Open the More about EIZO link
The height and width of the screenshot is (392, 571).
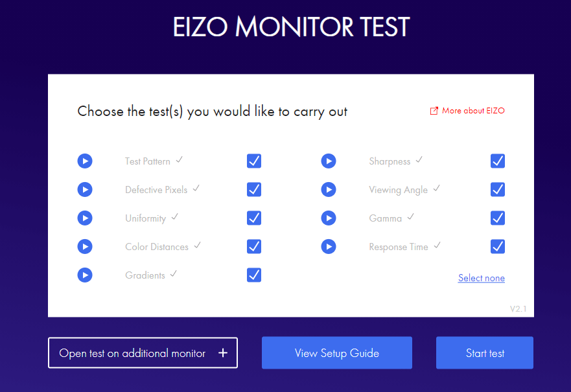tap(467, 111)
